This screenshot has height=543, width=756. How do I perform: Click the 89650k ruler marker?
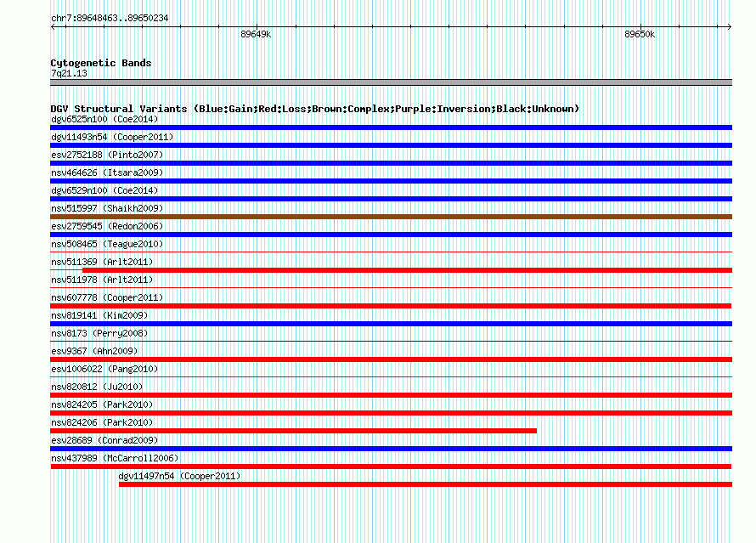[640, 34]
